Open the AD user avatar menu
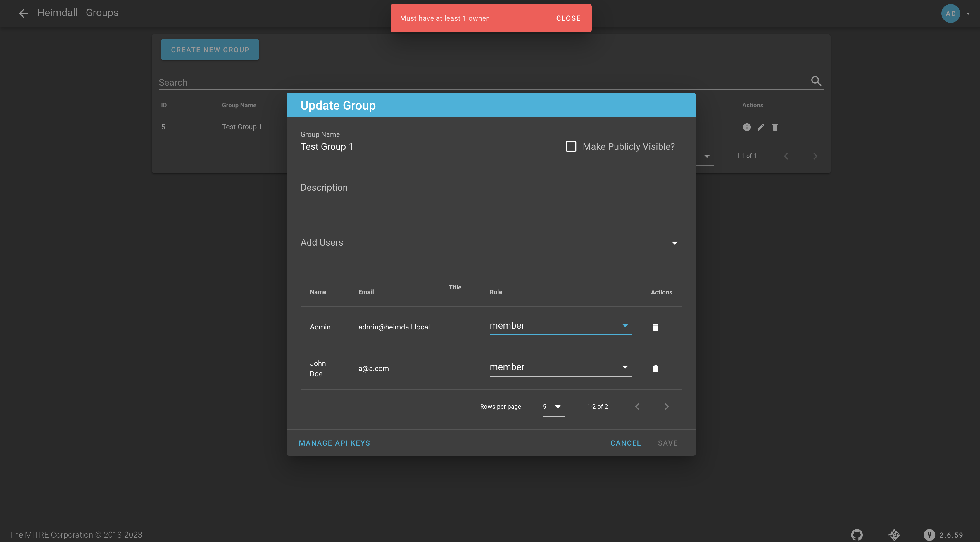The height and width of the screenshot is (542, 980). 950,13
